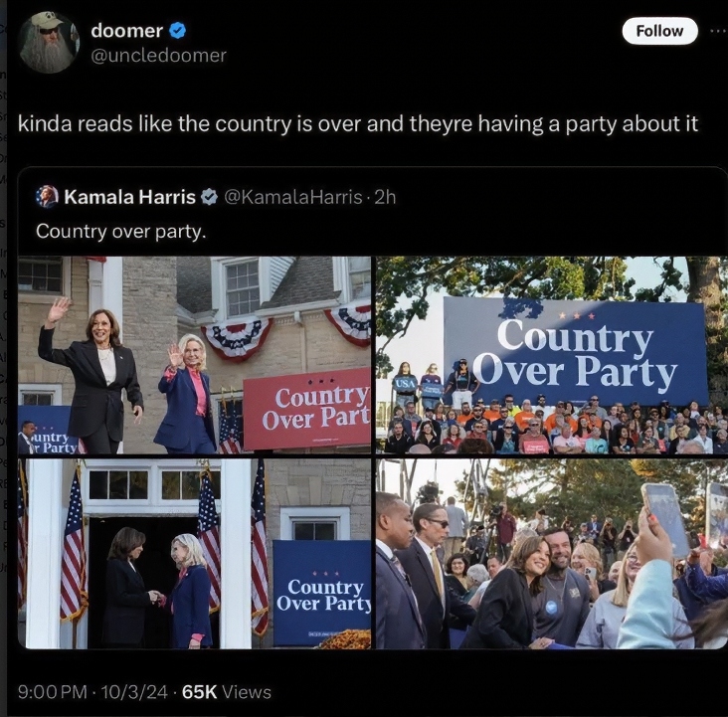This screenshot has height=717, width=728.
Task: Click the main tweet text about party
Action: [x=358, y=124]
